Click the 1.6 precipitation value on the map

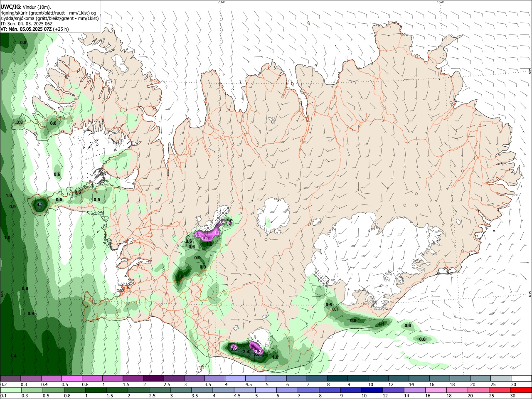click(180, 276)
